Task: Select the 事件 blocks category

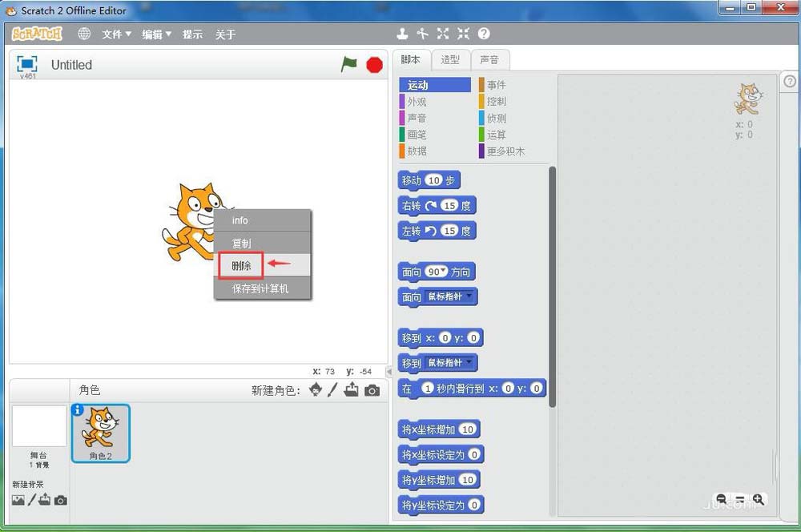Action: (x=497, y=84)
